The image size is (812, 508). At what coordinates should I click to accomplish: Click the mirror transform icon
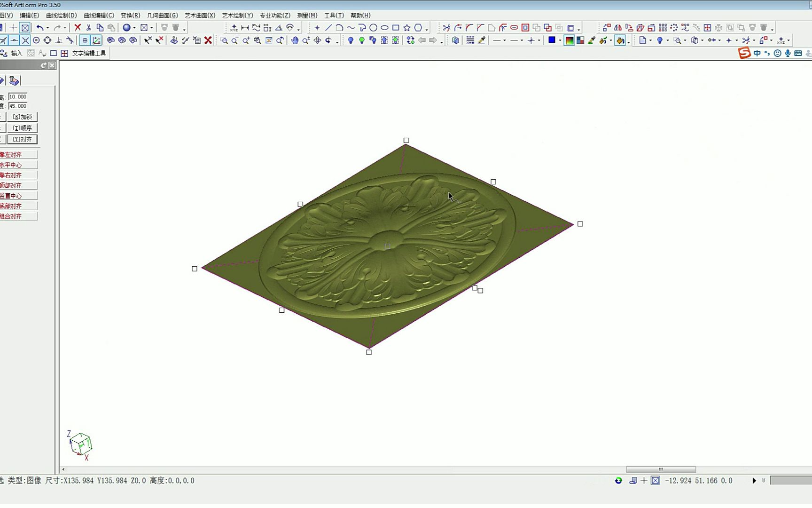618,28
